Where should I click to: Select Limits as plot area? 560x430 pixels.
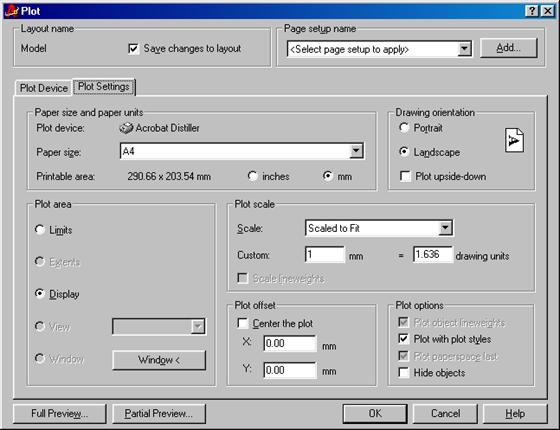tap(40, 229)
